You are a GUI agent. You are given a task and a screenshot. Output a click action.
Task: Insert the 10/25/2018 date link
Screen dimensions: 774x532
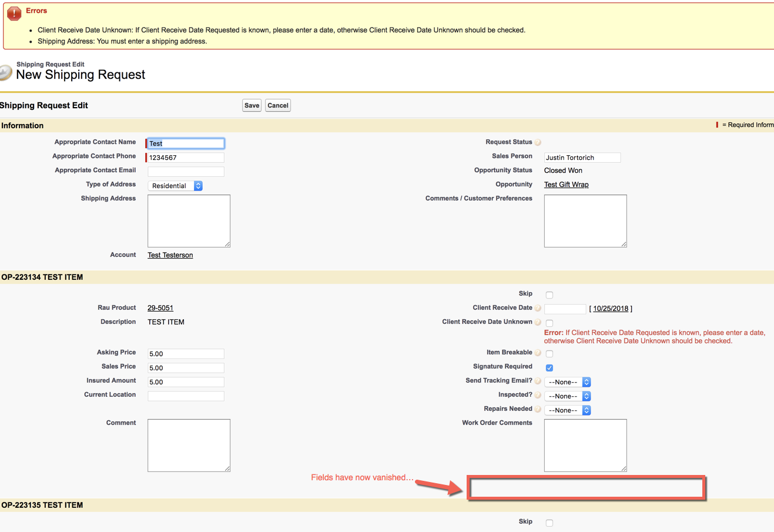coord(611,309)
